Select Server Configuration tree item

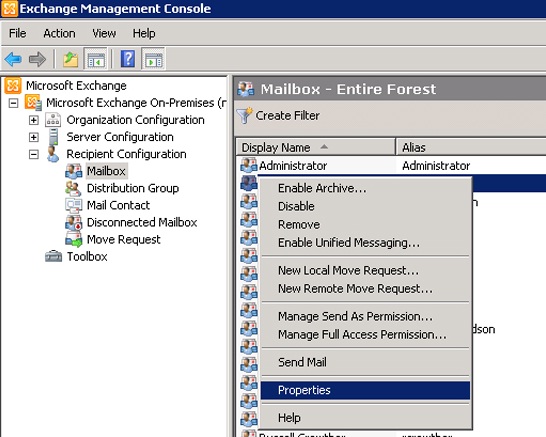[120, 137]
